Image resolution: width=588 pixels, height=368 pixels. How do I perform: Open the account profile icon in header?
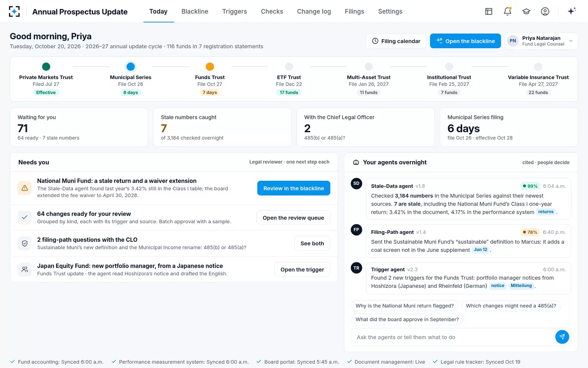[x=545, y=11]
